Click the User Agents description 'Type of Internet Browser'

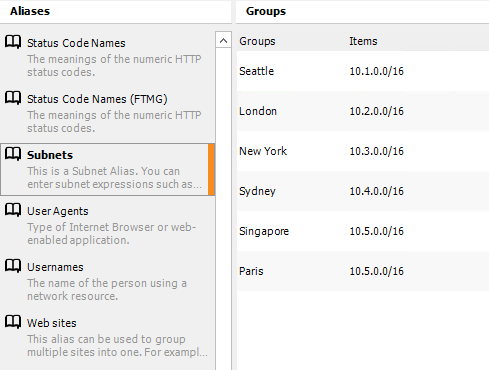pos(112,234)
